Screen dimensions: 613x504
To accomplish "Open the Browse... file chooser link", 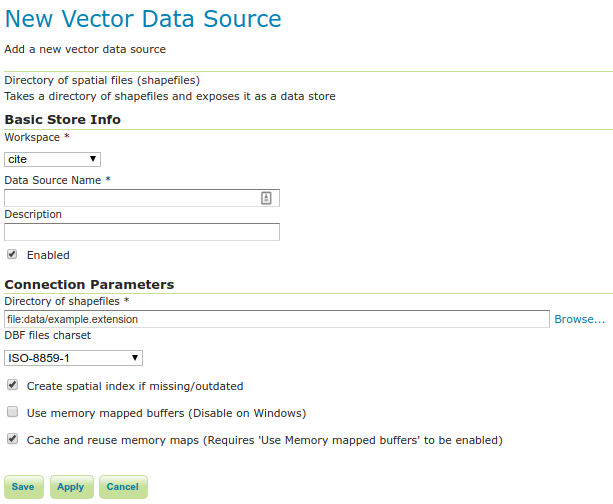I will click(x=579, y=319).
